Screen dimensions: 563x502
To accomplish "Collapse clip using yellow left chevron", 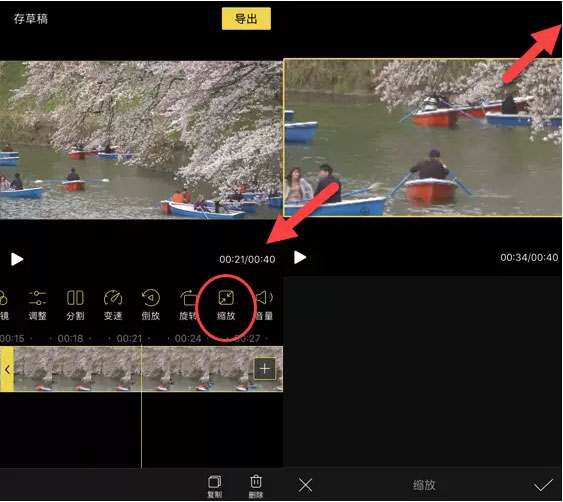I will 7,369.
